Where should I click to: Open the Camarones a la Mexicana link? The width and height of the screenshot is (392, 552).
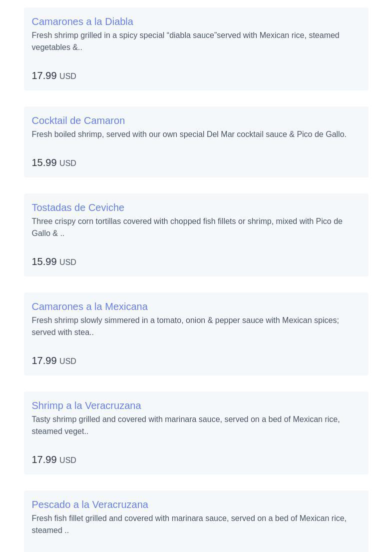tap(90, 306)
